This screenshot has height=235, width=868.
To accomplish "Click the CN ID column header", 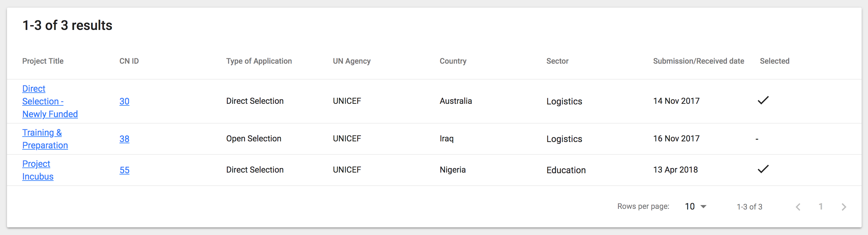I will coord(129,61).
